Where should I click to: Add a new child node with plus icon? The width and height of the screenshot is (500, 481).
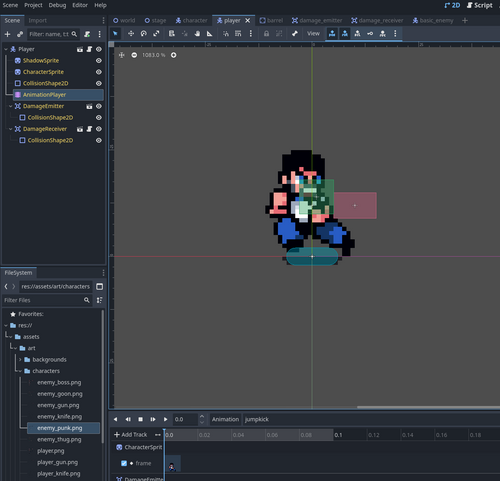7,34
